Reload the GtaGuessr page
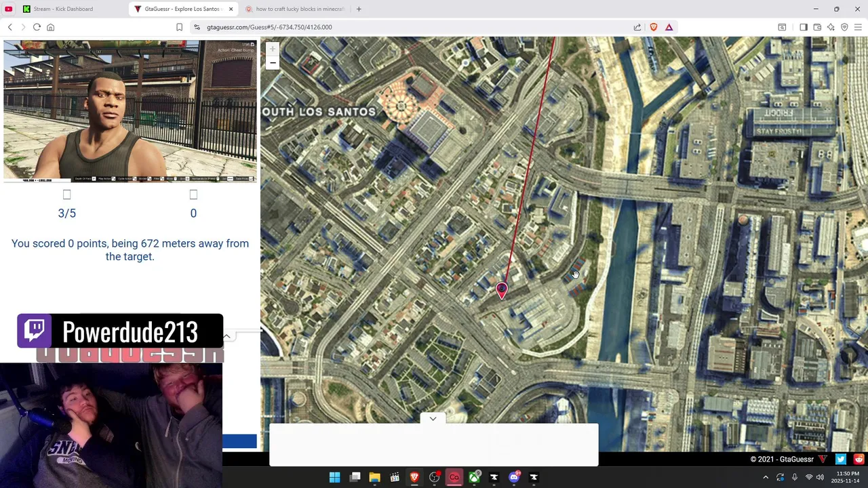 [x=37, y=27]
